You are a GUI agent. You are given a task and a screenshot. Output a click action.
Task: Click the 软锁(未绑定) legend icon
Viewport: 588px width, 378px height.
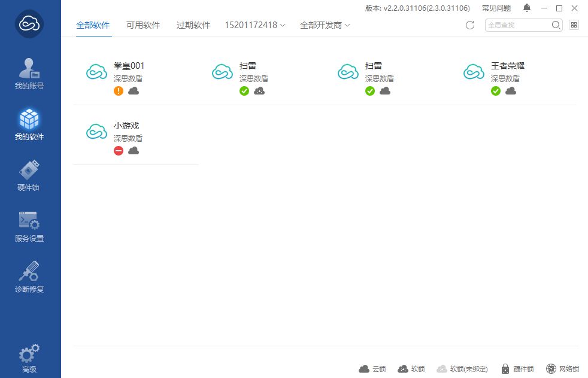(442, 369)
